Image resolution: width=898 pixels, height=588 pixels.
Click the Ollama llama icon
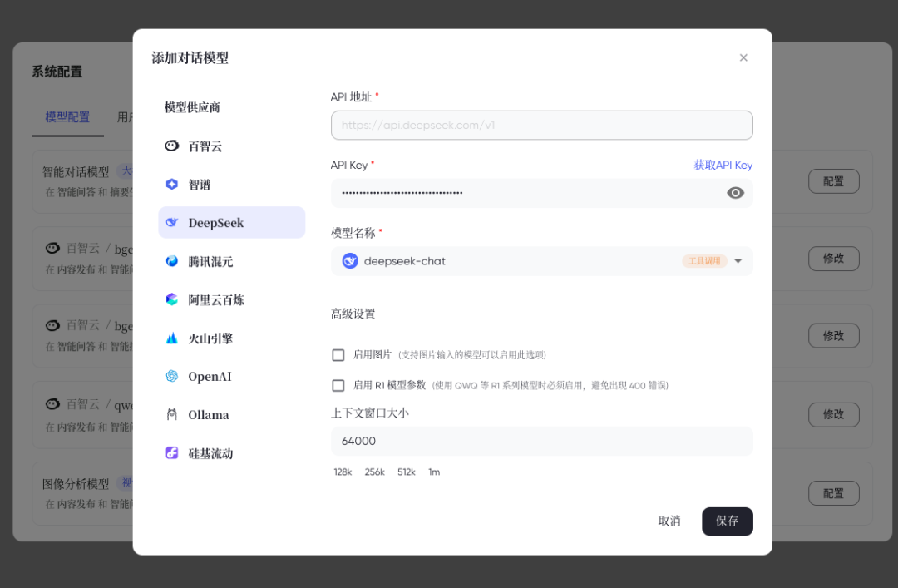(172, 414)
